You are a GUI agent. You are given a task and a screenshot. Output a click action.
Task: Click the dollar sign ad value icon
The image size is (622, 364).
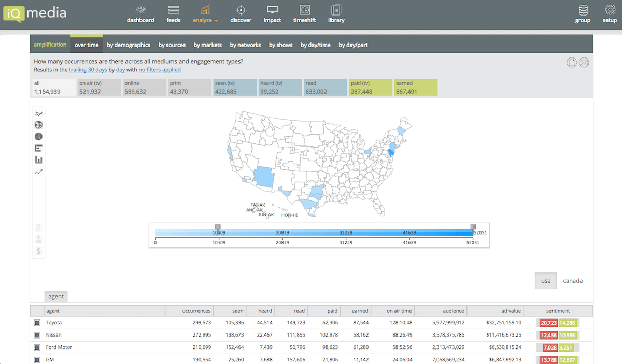pyautogui.click(x=38, y=251)
